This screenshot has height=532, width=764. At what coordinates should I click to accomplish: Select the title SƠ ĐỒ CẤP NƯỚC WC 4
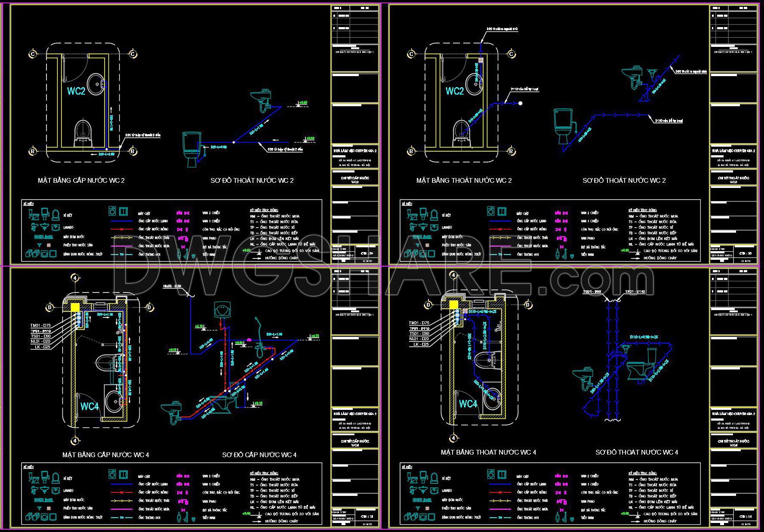click(x=259, y=455)
